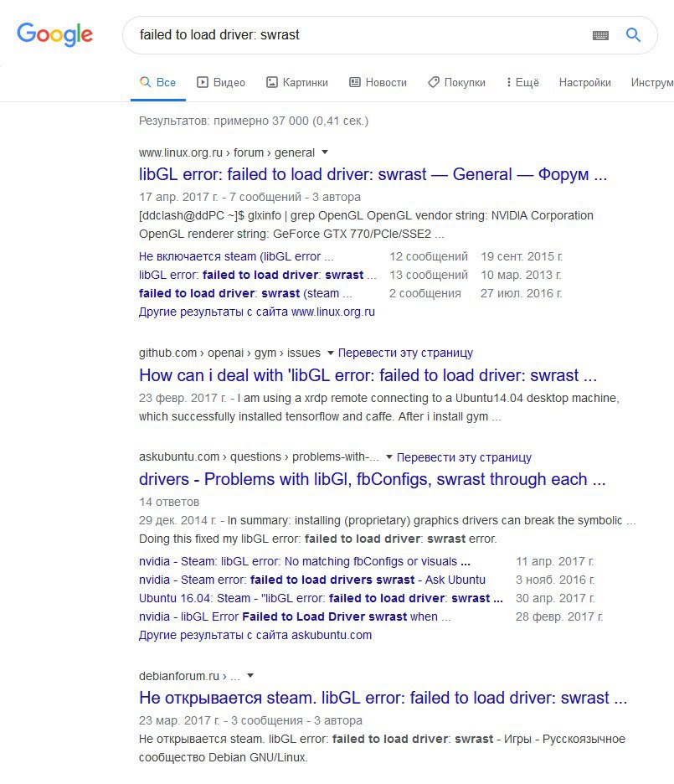Click the Google logo
Viewport: 674px width, 784px height.
click(55, 34)
